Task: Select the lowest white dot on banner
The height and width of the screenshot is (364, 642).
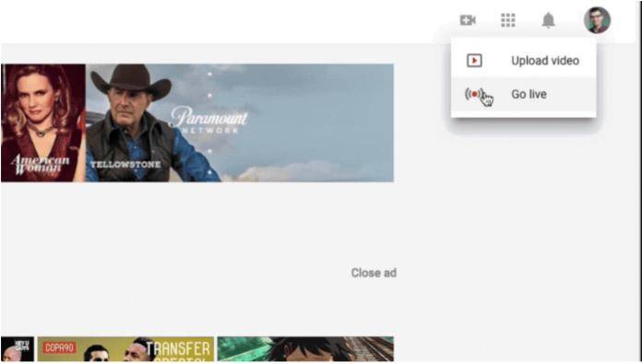Action: tap(209, 172)
